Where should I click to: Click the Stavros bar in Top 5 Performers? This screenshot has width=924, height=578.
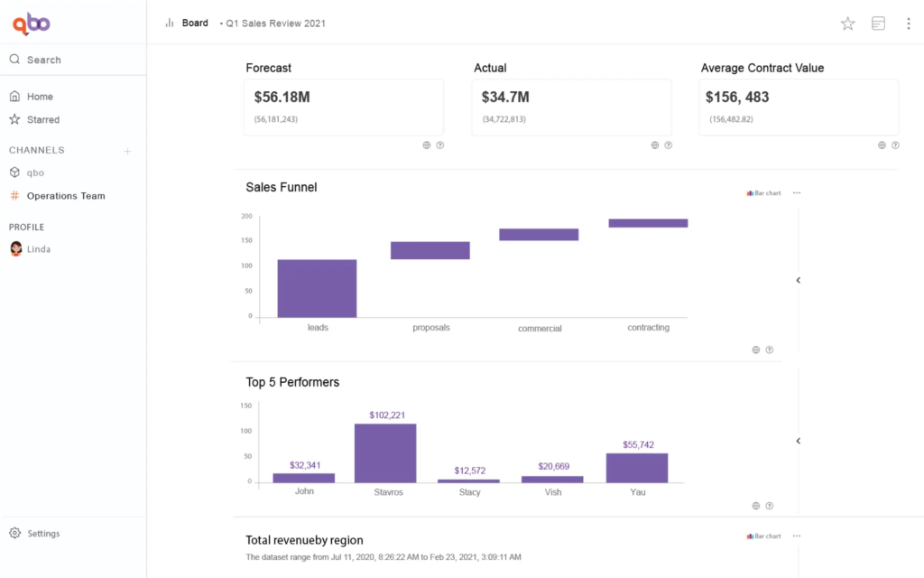point(385,452)
